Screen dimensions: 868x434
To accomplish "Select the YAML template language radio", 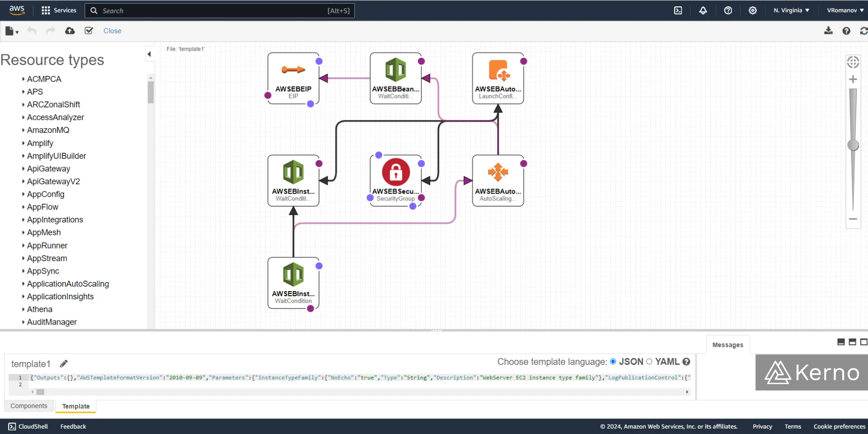I will click(649, 362).
